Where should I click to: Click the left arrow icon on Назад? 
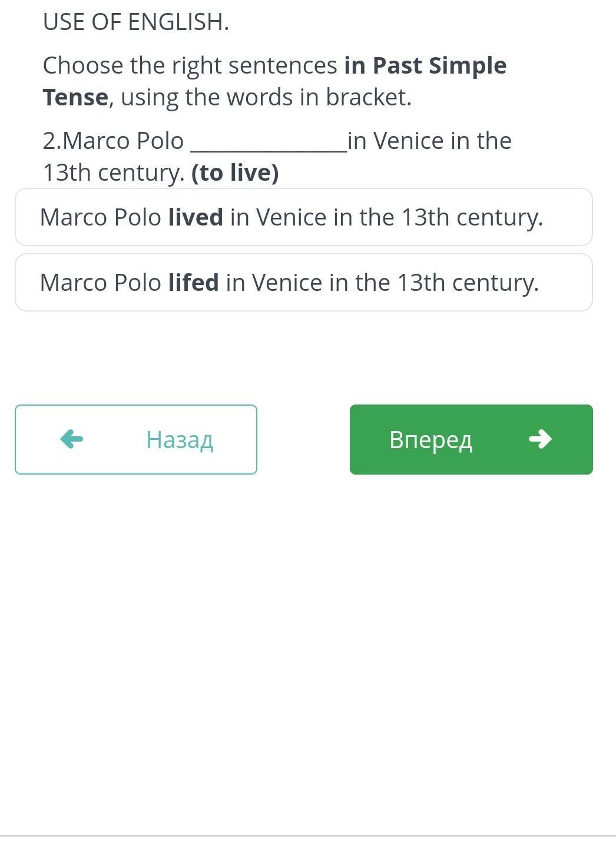click(72, 439)
